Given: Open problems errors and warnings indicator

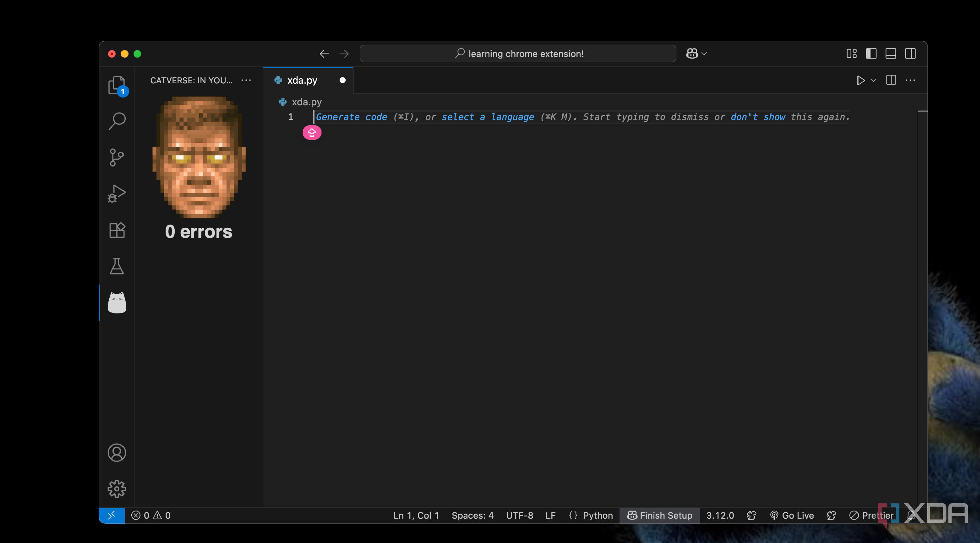Looking at the screenshot, I should click(151, 515).
